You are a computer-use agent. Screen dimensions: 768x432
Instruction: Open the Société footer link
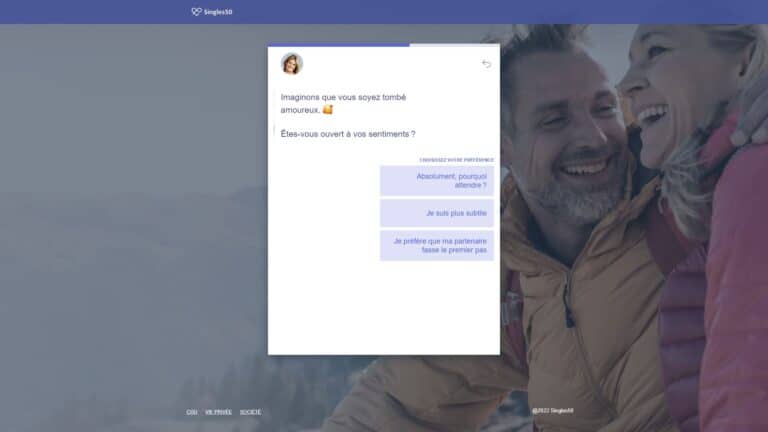pos(250,412)
